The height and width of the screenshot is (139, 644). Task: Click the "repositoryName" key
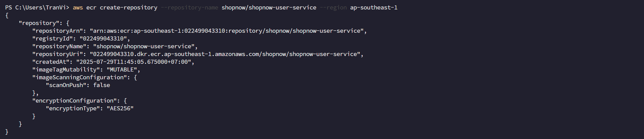click(59, 46)
